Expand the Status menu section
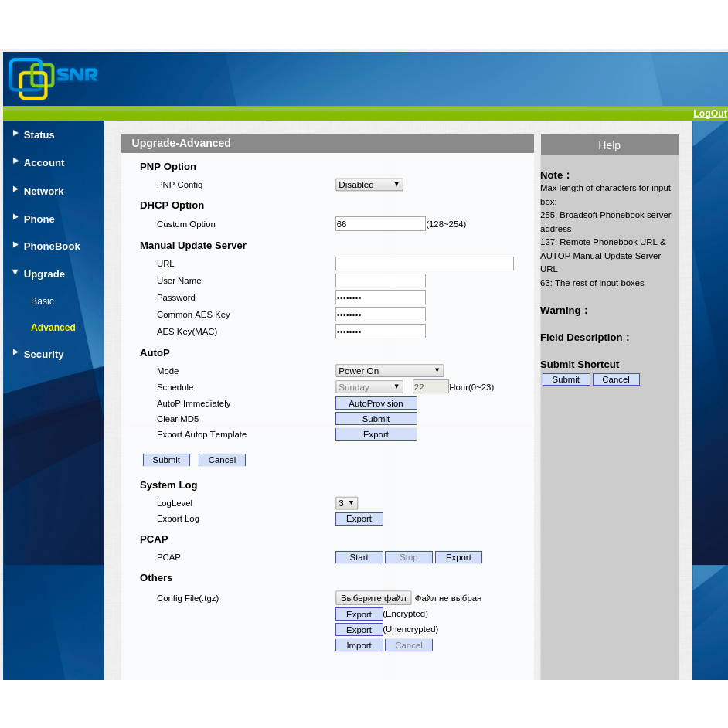The width and height of the screenshot is (728, 728). coord(39,134)
